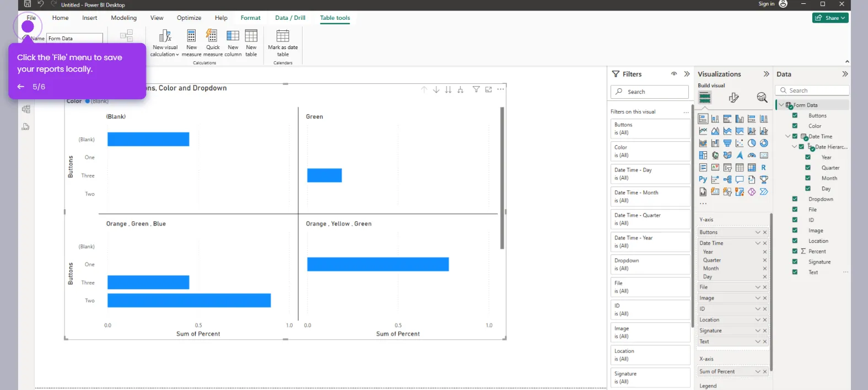The image size is (868, 390).
Task: Select the trophy goals visual
Action: (764, 179)
